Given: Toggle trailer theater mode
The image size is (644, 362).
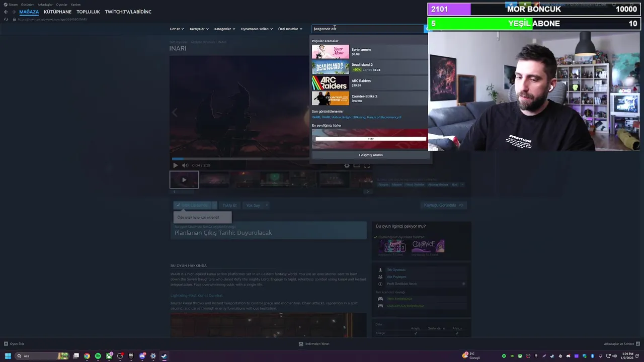Looking at the screenshot, I should [x=357, y=165].
